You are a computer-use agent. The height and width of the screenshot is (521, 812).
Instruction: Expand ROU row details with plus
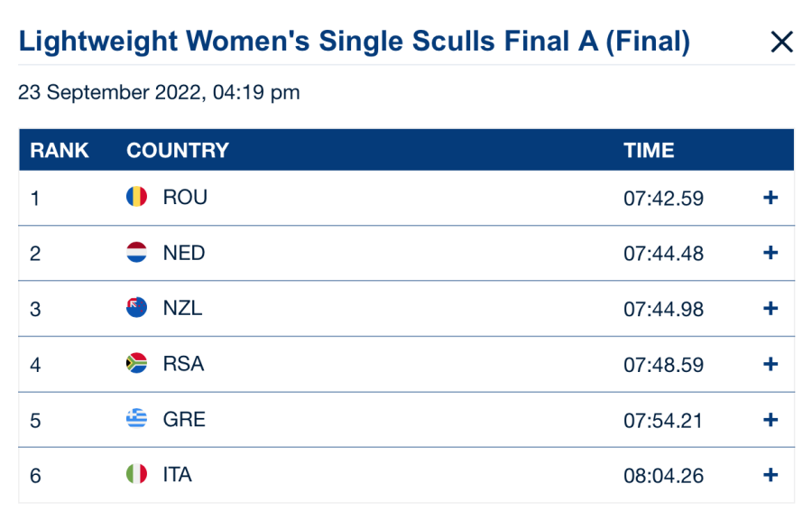[x=770, y=198]
